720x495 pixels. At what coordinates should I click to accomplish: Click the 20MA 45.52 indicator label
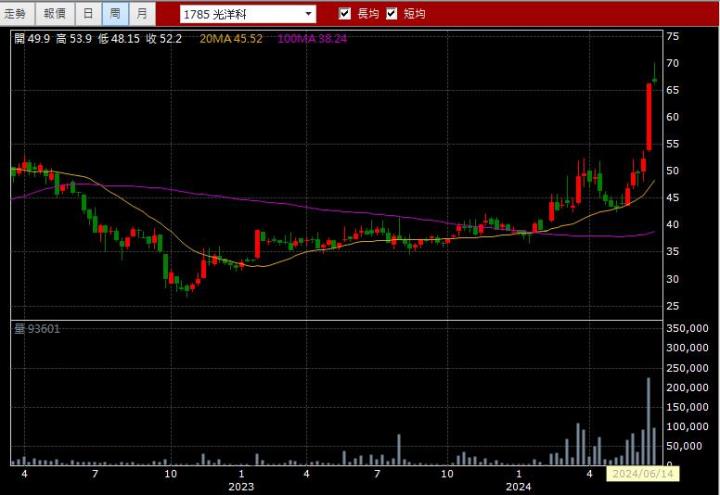pos(232,38)
